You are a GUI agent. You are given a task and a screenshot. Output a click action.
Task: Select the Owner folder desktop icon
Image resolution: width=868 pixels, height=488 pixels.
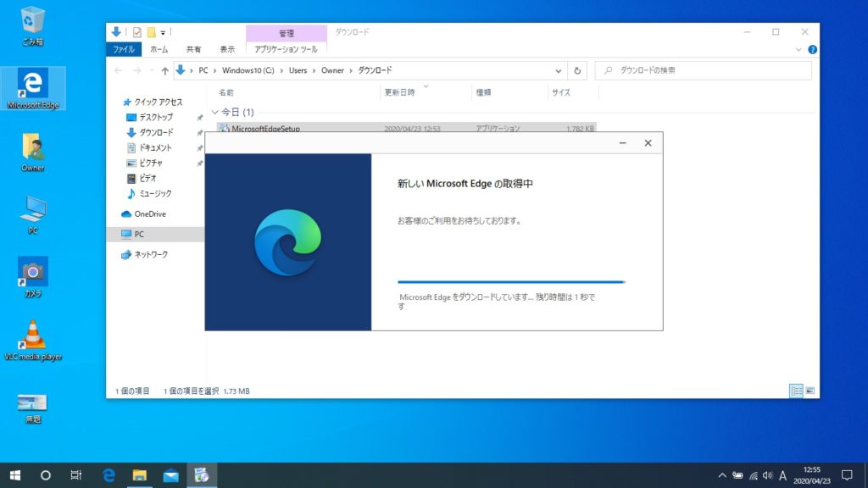pyautogui.click(x=33, y=152)
